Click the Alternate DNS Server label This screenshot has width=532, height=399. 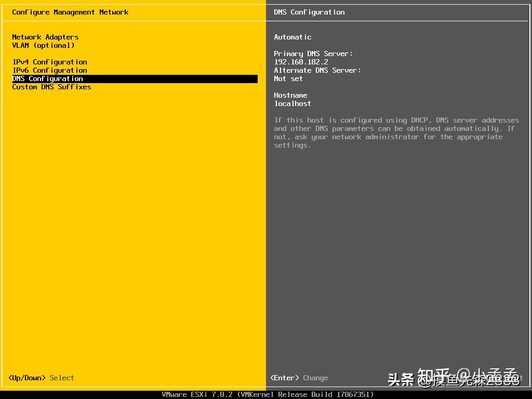317,70
